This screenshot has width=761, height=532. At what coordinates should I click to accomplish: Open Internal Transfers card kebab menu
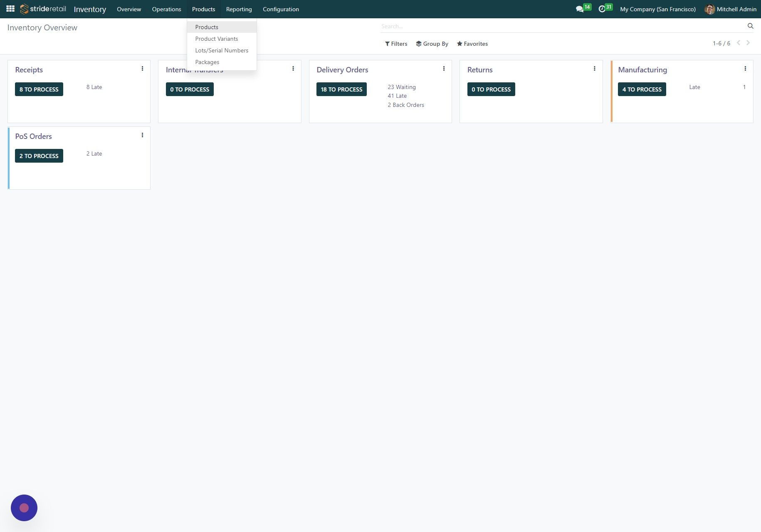(x=293, y=69)
